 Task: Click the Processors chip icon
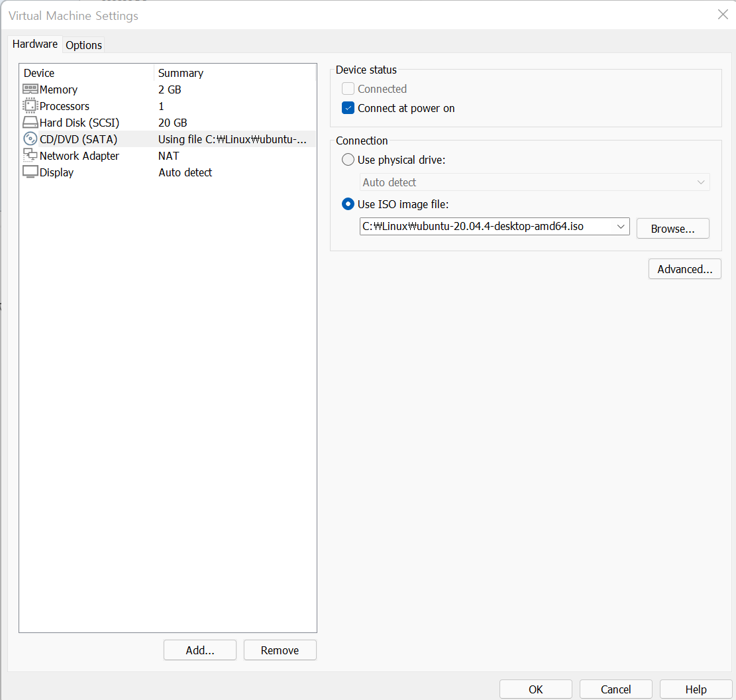[30, 105]
